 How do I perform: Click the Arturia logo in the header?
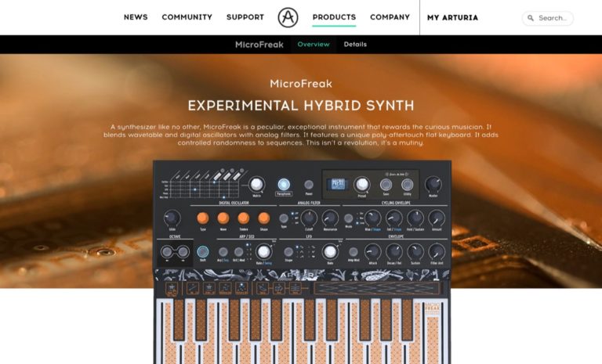(x=288, y=18)
